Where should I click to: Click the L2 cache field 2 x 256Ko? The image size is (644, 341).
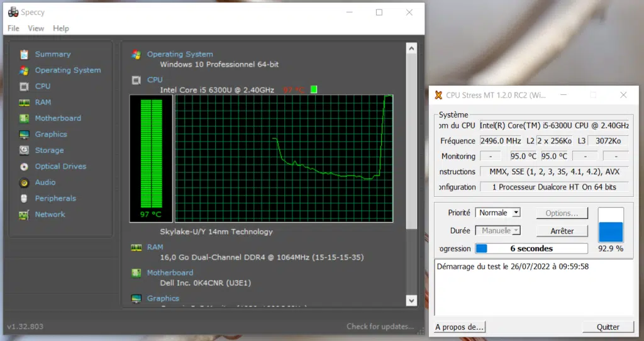[555, 141]
